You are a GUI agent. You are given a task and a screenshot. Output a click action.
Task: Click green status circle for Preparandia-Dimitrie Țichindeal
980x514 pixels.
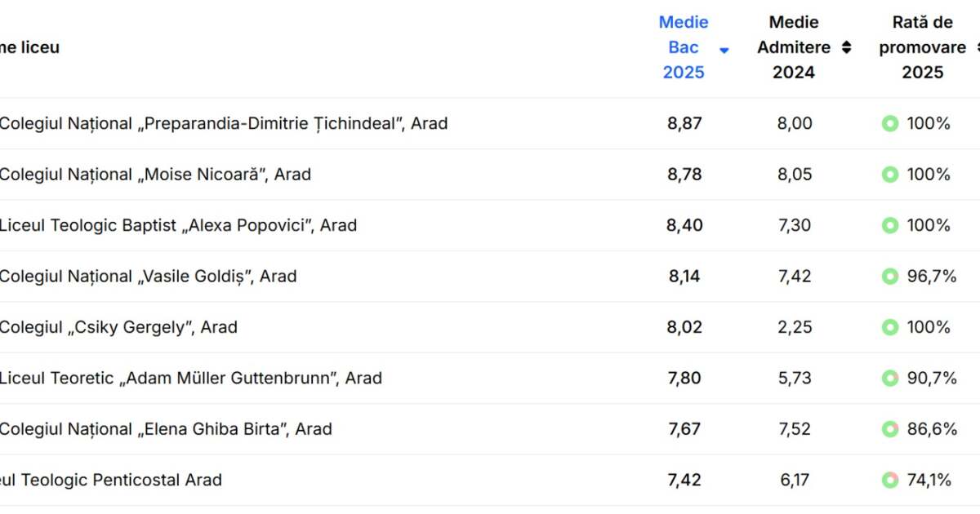pos(890,124)
